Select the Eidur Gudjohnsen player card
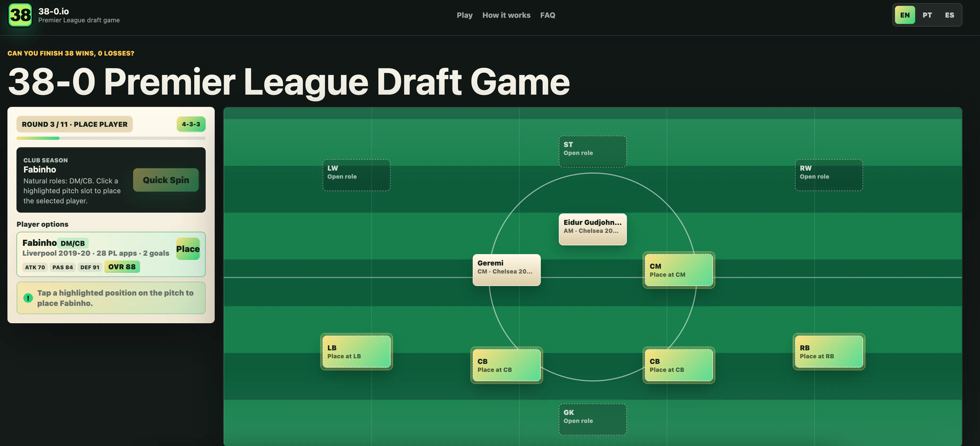Viewport: 980px width, 446px height. click(593, 229)
